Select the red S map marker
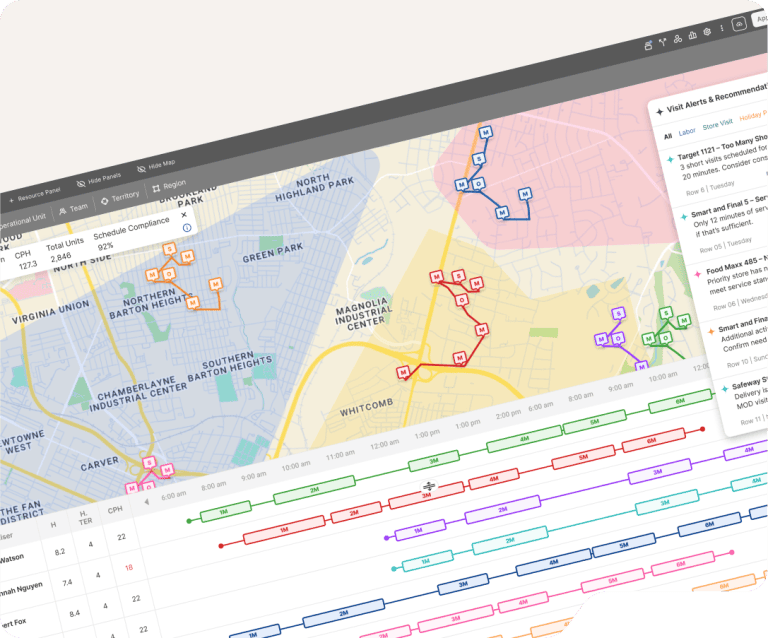Viewport: 768px width, 638px height. pos(458,276)
